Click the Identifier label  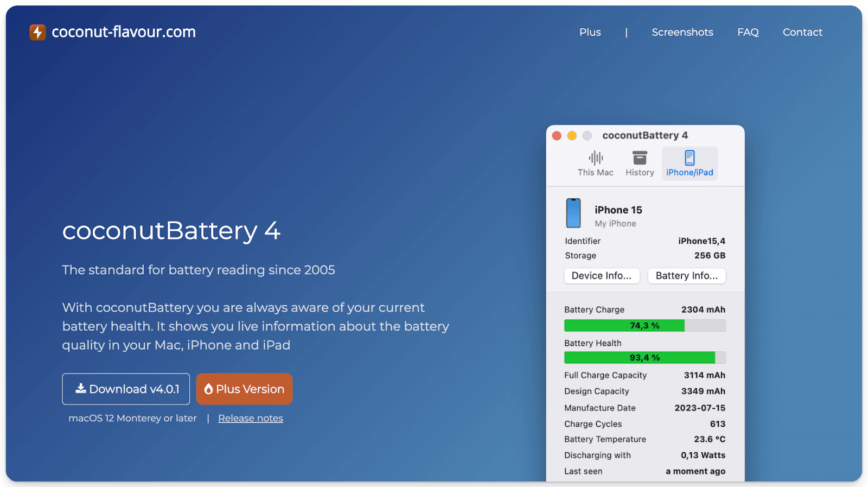(x=583, y=241)
